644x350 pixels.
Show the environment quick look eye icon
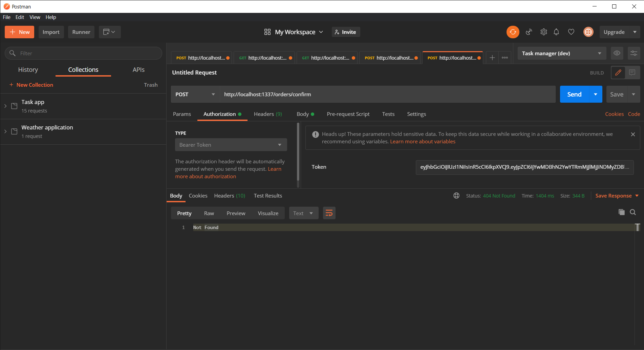617,53
